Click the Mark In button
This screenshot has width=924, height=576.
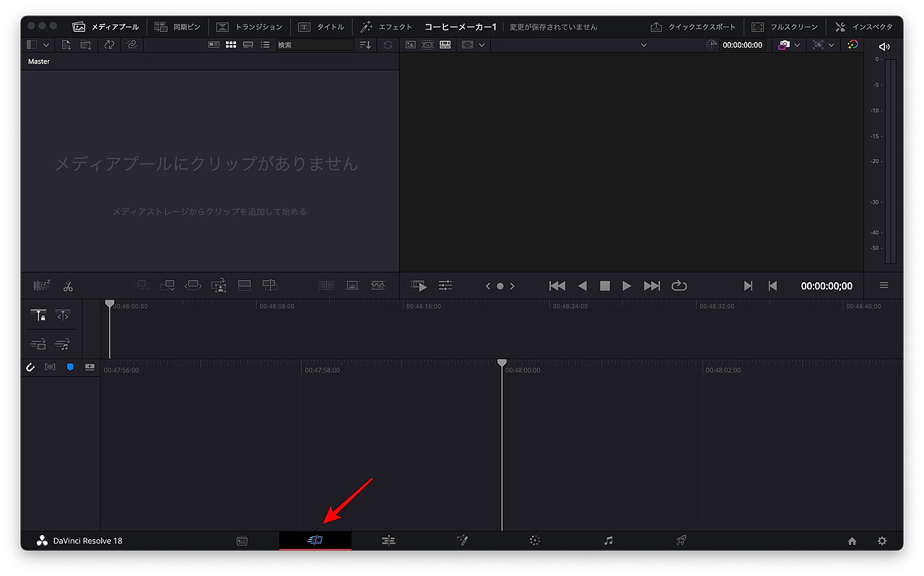[x=749, y=286]
